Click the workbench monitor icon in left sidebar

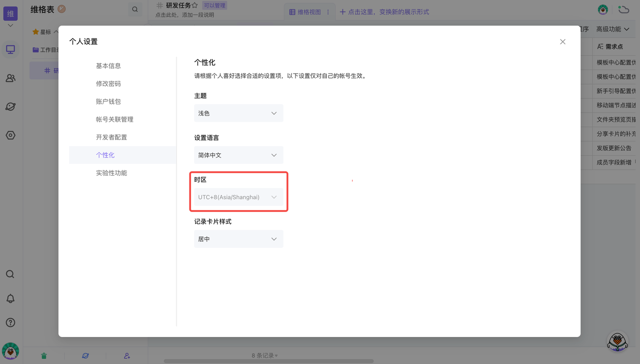pyautogui.click(x=10, y=49)
